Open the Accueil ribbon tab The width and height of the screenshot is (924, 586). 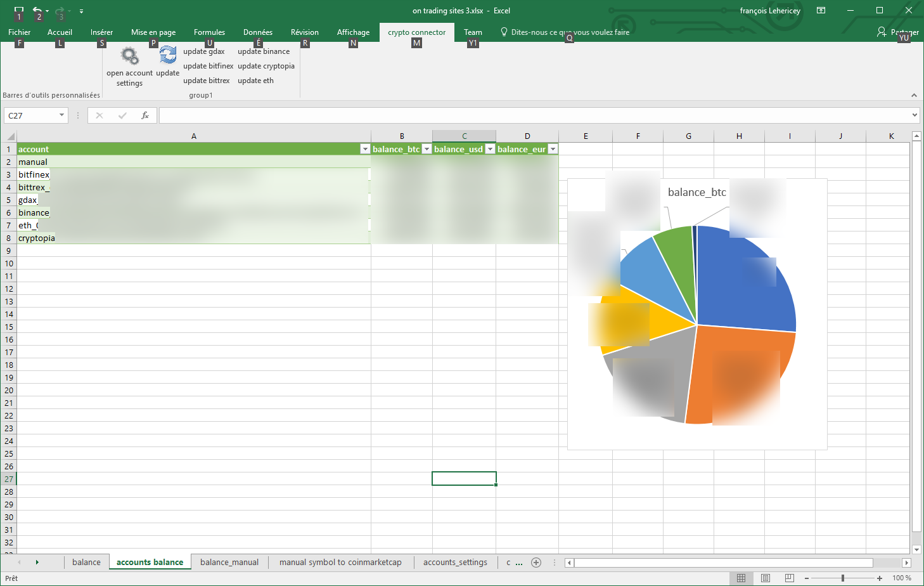pos(60,32)
